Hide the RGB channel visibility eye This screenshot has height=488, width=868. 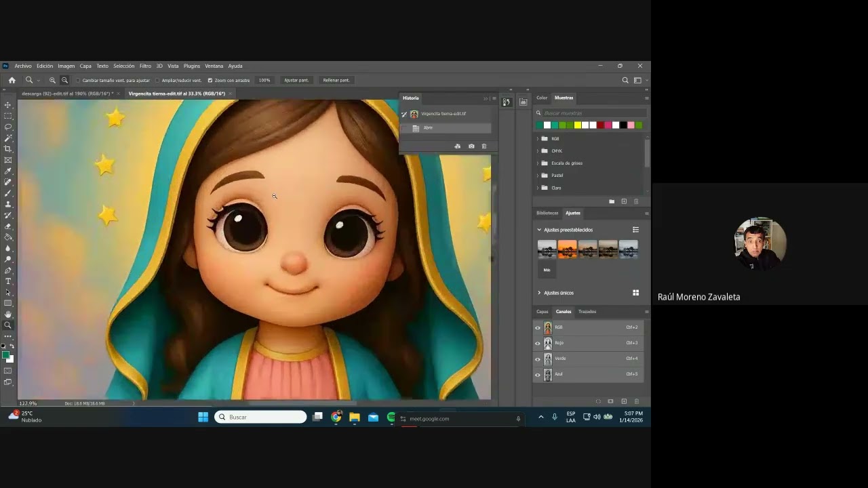pyautogui.click(x=538, y=327)
